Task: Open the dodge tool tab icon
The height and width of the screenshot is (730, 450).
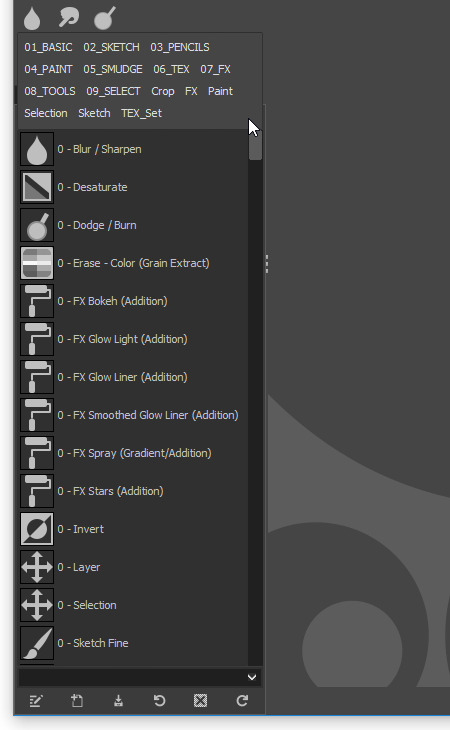Action: (105, 18)
